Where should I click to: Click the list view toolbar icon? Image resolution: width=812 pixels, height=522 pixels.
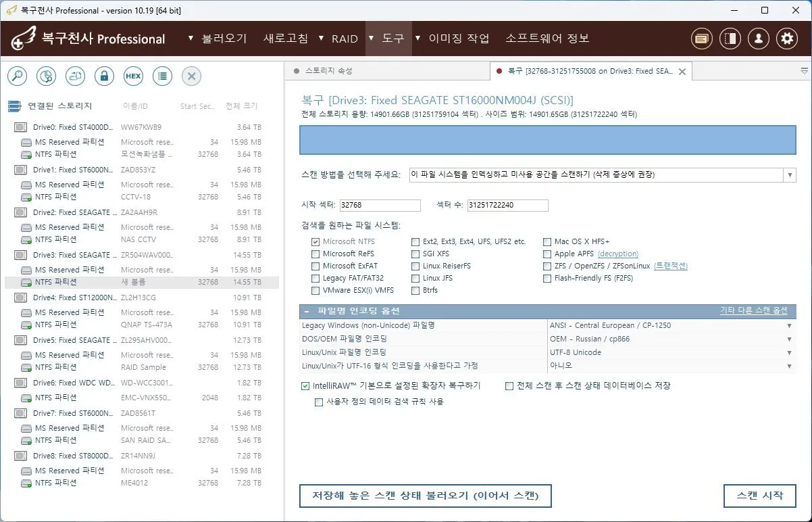tap(162, 76)
